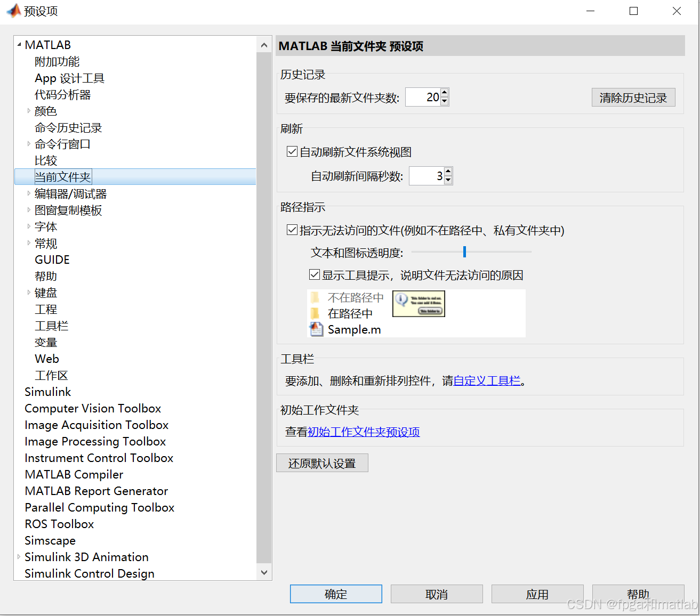
Task: Click the tooltip preview thumbnail image
Action: coord(419,304)
